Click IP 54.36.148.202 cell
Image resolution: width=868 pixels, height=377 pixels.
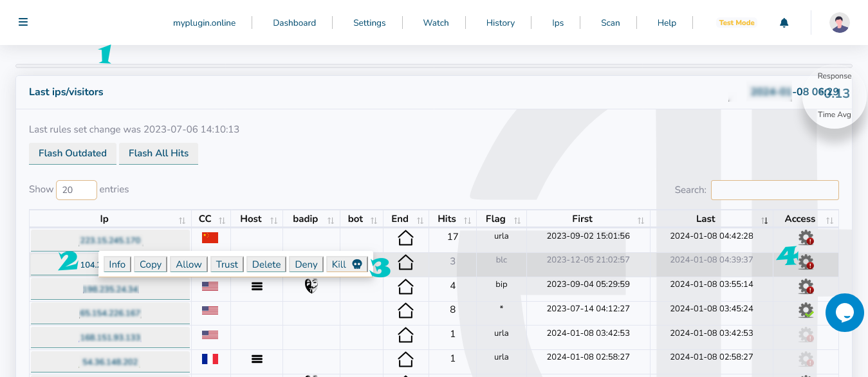coord(110,362)
